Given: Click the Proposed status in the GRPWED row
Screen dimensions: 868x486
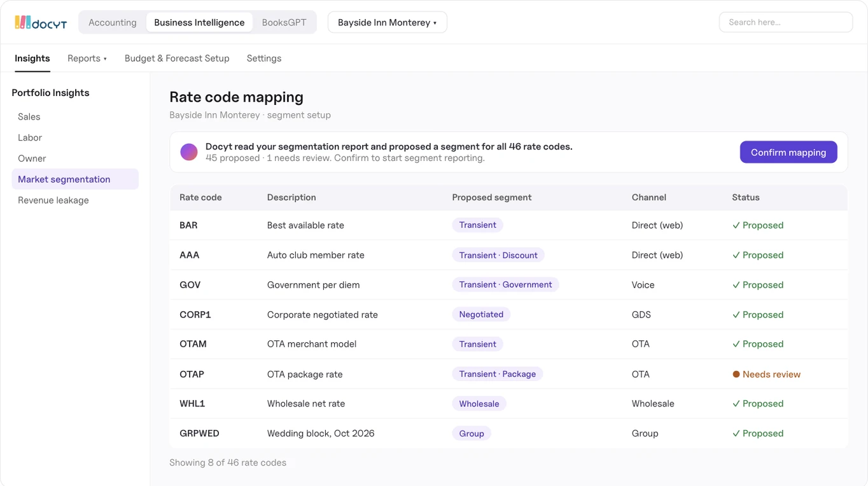Looking at the screenshot, I should click(x=758, y=433).
